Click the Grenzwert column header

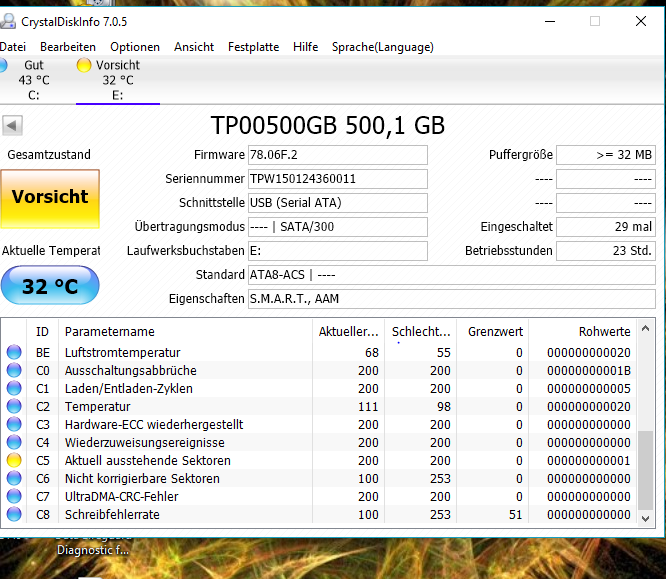pos(493,331)
